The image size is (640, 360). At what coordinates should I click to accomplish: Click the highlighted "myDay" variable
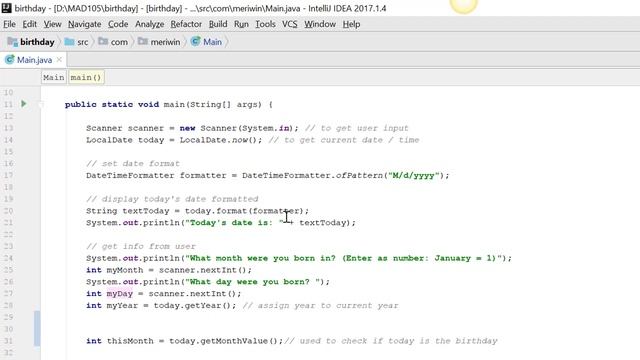pyautogui.click(x=120, y=293)
